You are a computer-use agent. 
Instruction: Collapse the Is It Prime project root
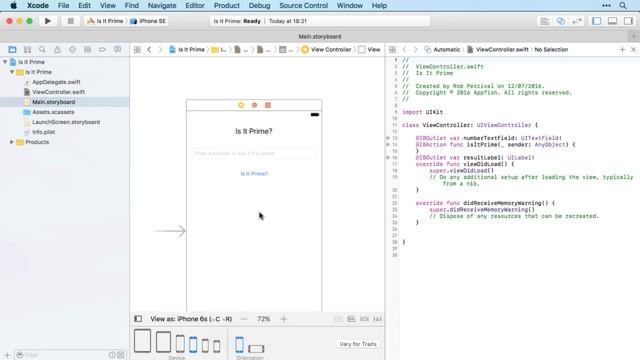5,62
